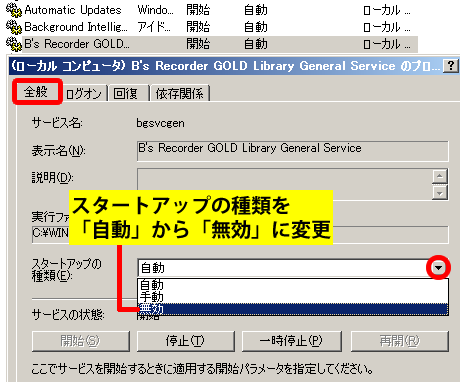Expand the スタートアップの種類 dropdown arrow
Image resolution: width=460 pixels, height=382 pixels.
(x=439, y=268)
